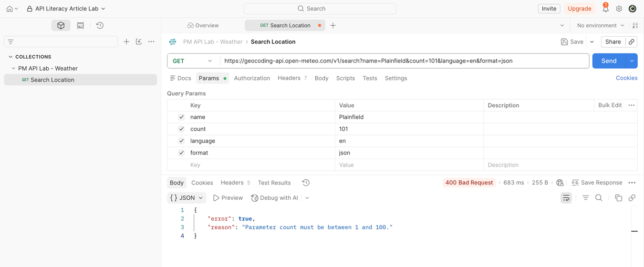644x267 pixels.
Task: Open the Debug with AI dropdown arrow
Action: (x=307, y=198)
